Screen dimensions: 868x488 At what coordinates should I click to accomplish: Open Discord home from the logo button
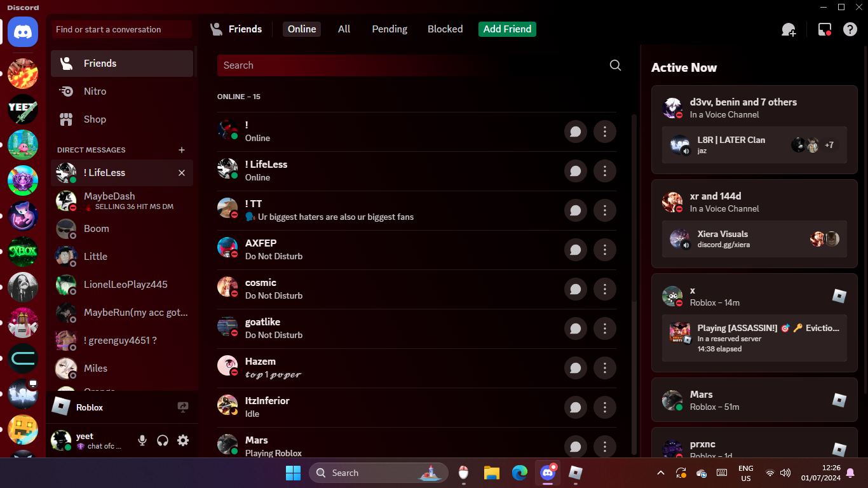23,32
